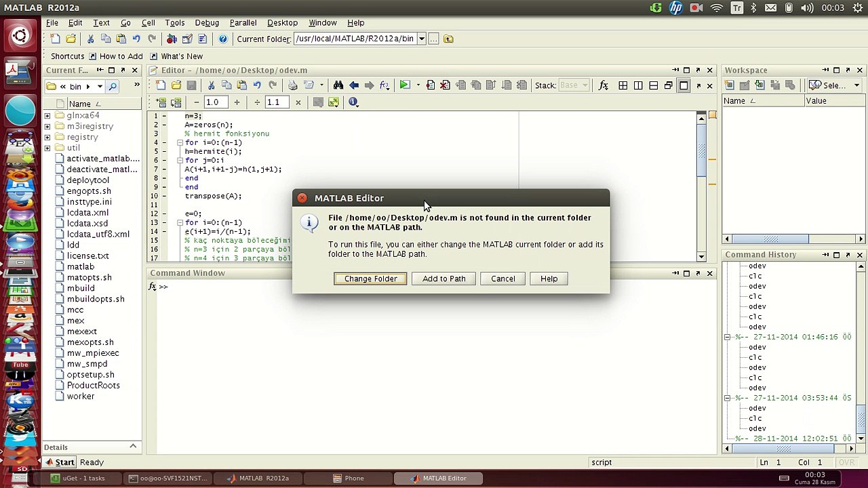The image size is (868, 488).
Task: Choose Add to Path in the dialog
Action: [444, 279]
